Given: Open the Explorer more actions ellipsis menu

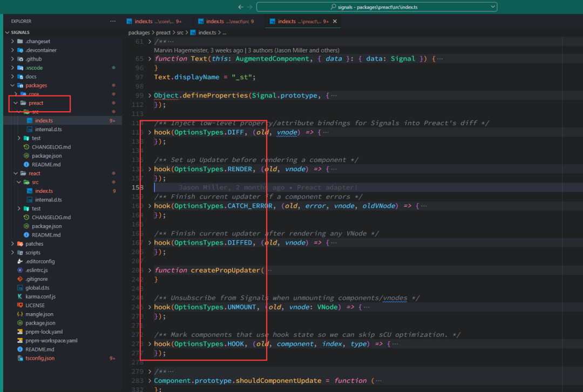Looking at the screenshot, I should [112, 21].
